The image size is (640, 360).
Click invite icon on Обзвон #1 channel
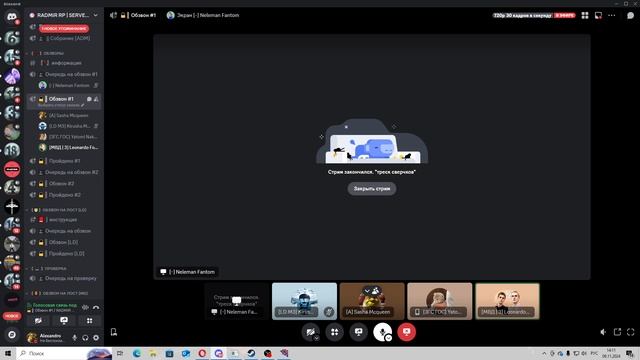(96, 99)
